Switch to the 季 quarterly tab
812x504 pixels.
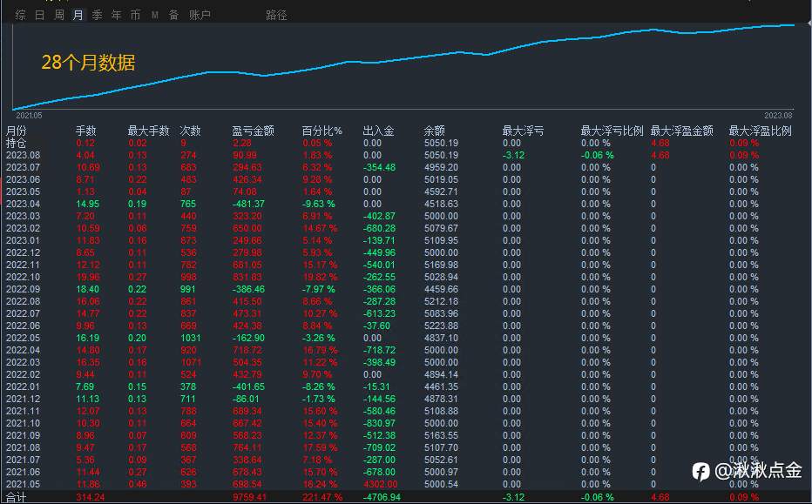[97, 15]
